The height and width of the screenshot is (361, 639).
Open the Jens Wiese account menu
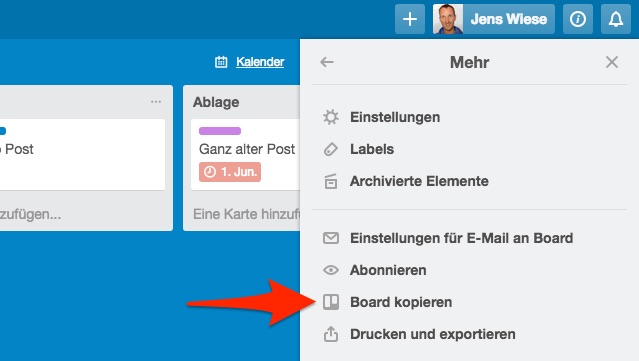(x=494, y=19)
